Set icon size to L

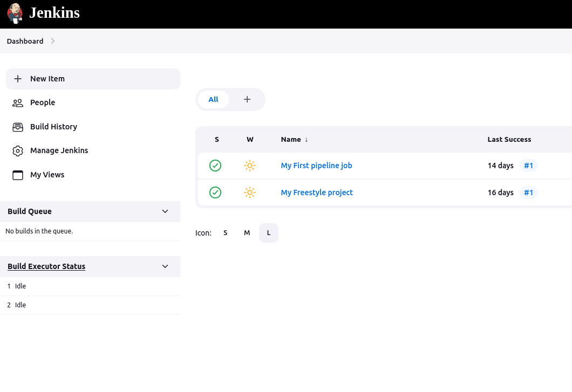click(x=269, y=233)
